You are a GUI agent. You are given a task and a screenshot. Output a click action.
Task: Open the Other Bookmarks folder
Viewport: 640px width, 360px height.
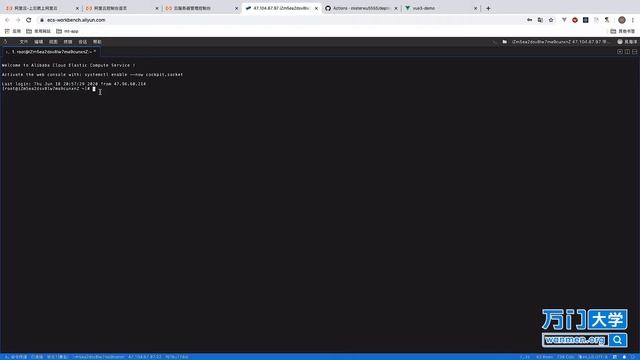pyautogui.click(x=623, y=31)
